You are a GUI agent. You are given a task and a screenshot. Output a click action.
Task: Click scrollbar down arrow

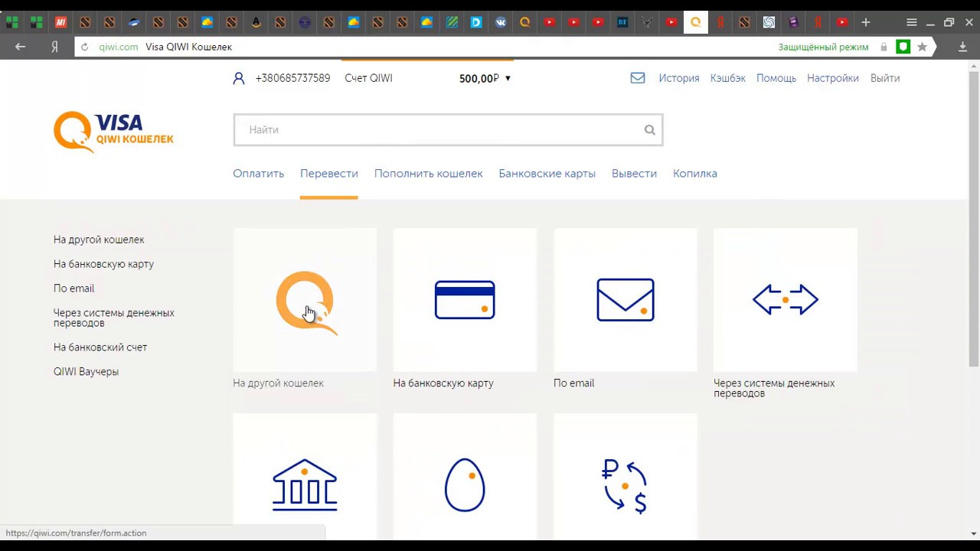pyautogui.click(x=973, y=533)
